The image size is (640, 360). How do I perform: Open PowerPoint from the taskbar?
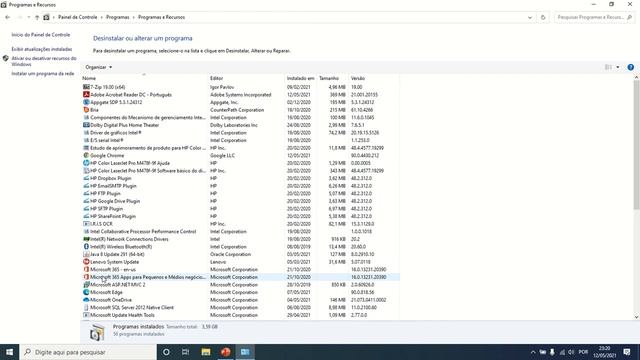coord(225,352)
